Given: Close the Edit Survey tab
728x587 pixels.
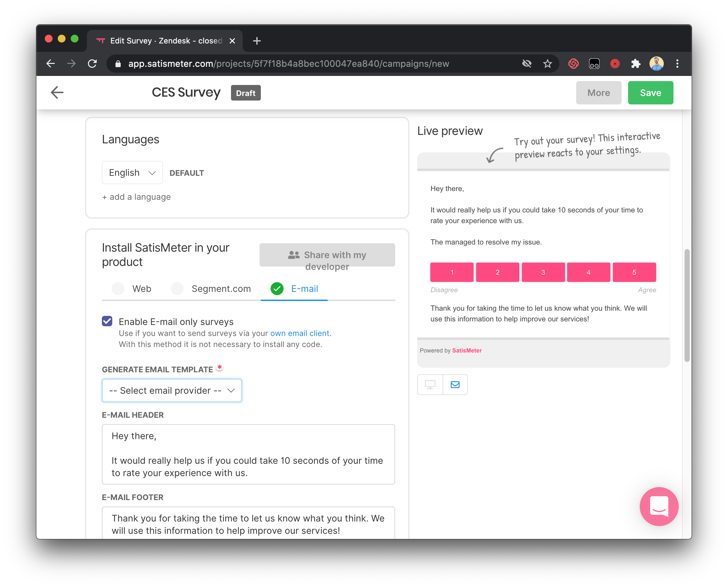Looking at the screenshot, I should [x=232, y=41].
